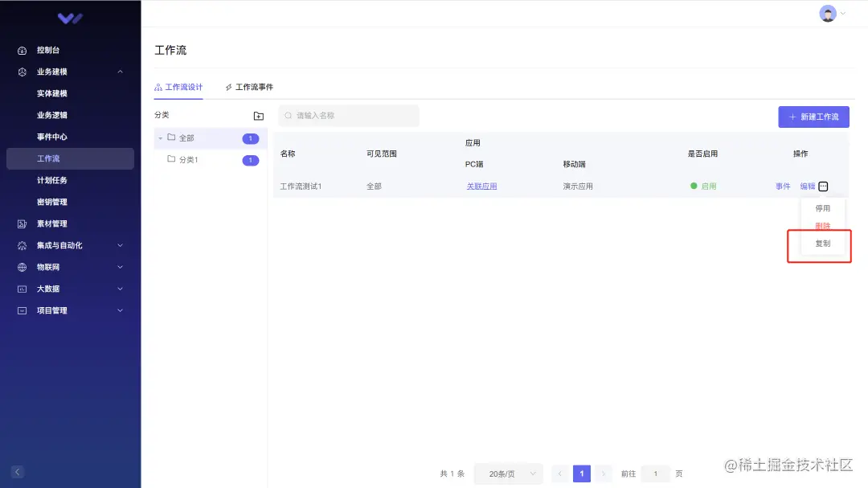
Task: Expand the 物联网 menu chevron
Action: click(120, 267)
